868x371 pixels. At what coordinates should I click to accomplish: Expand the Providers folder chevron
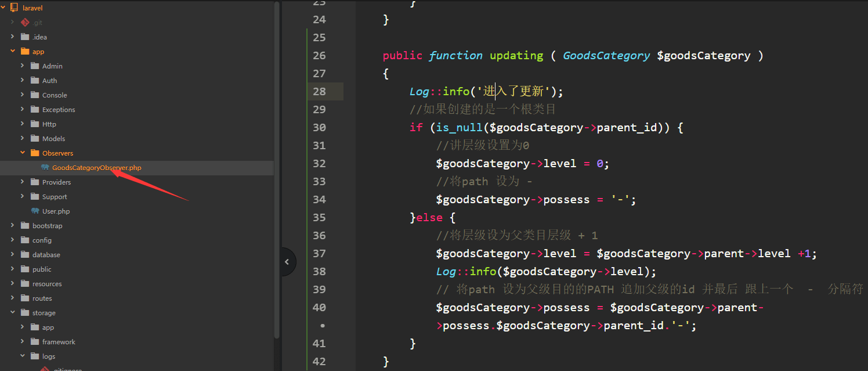(22, 182)
